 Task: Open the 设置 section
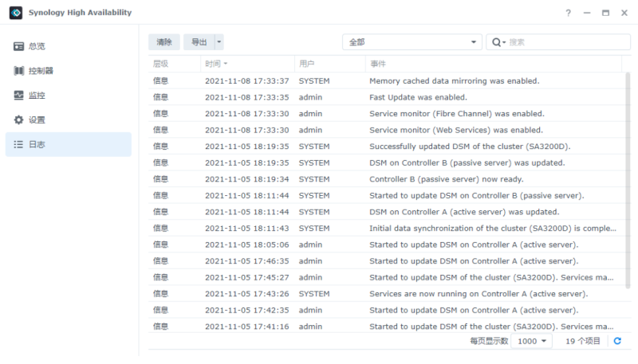click(69, 119)
